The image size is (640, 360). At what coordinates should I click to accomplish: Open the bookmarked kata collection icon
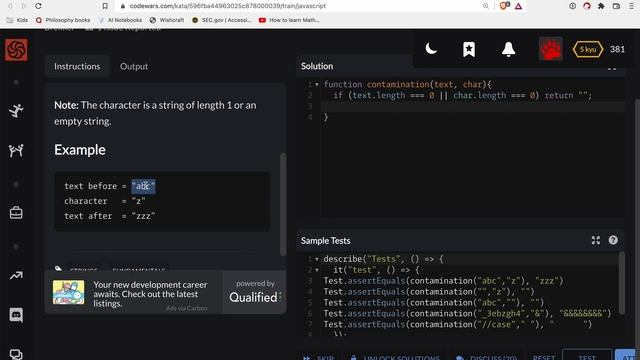(469, 49)
